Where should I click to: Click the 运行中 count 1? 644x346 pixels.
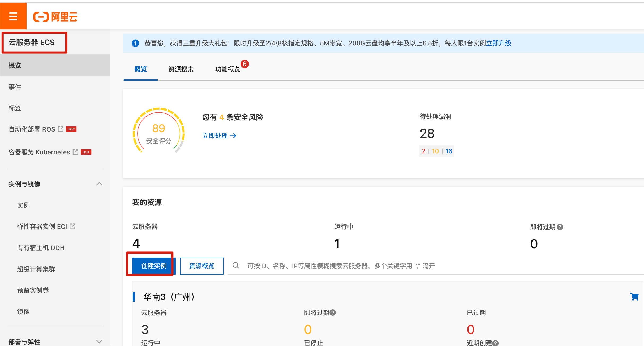(337, 243)
